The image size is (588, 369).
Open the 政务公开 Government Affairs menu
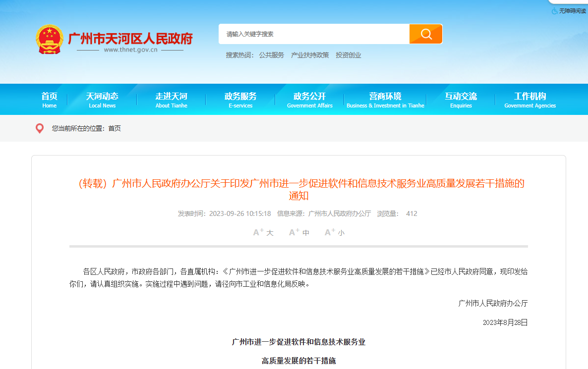click(309, 99)
